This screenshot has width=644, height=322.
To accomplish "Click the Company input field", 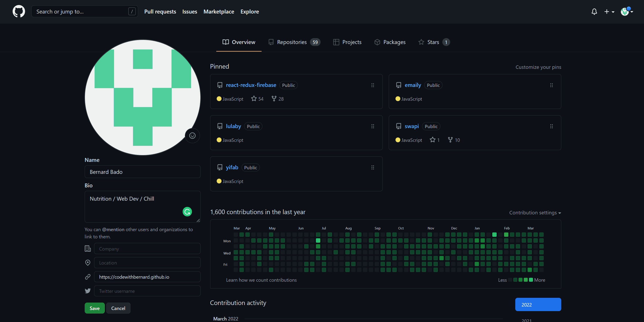I will (x=147, y=249).
